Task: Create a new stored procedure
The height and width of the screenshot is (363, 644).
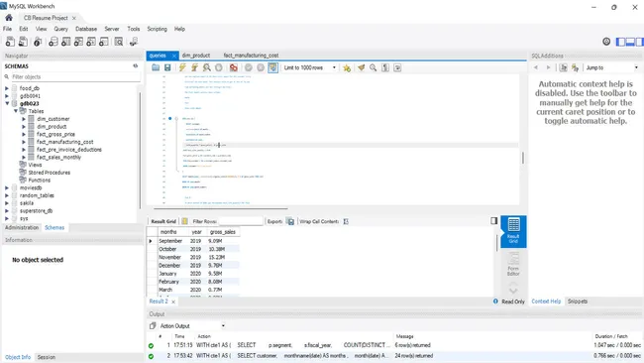Action: click(91, 42)
